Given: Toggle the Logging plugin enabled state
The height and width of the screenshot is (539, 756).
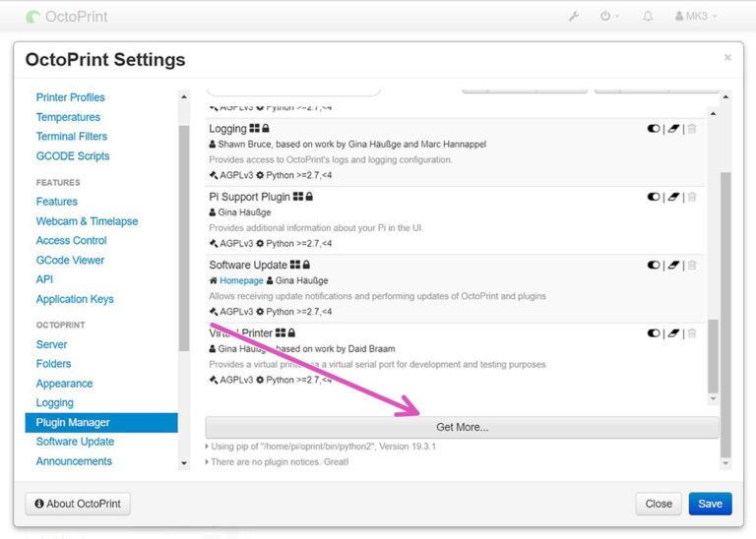Looking at the screenshot, I should [x=654, y=129].
